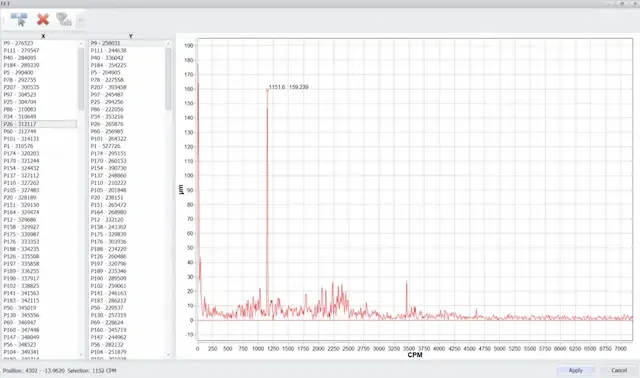Click the red X delete icon
This screenshot has height=378, width=640.
tap(43, 19)
